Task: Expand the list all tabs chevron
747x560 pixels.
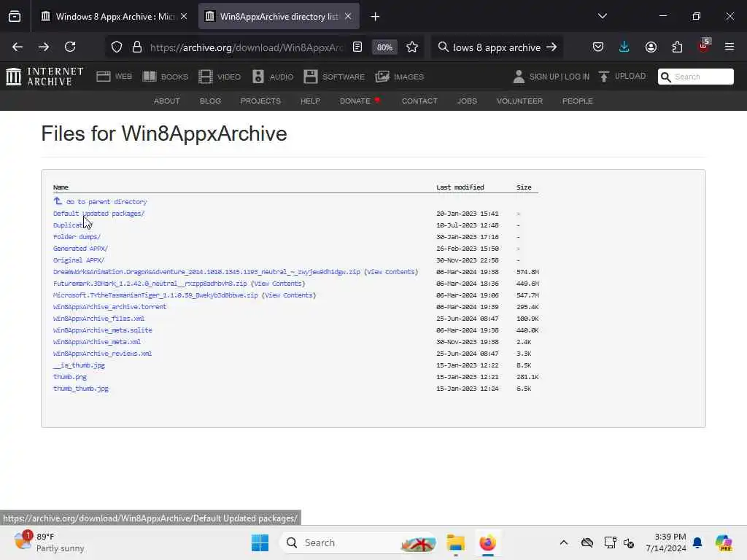Action: (602, 16)
